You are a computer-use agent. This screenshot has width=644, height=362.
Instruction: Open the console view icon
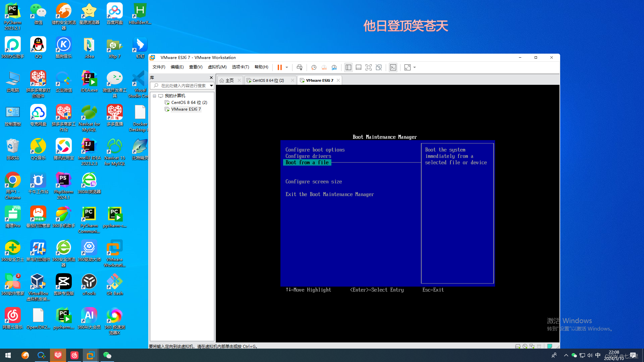pyautogui.click(x=393, y=67)
